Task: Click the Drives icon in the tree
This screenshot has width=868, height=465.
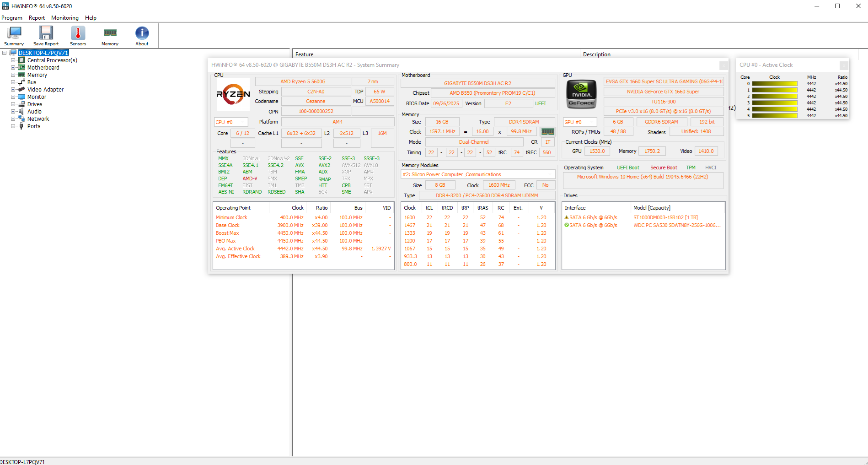Action: [21, 104]
